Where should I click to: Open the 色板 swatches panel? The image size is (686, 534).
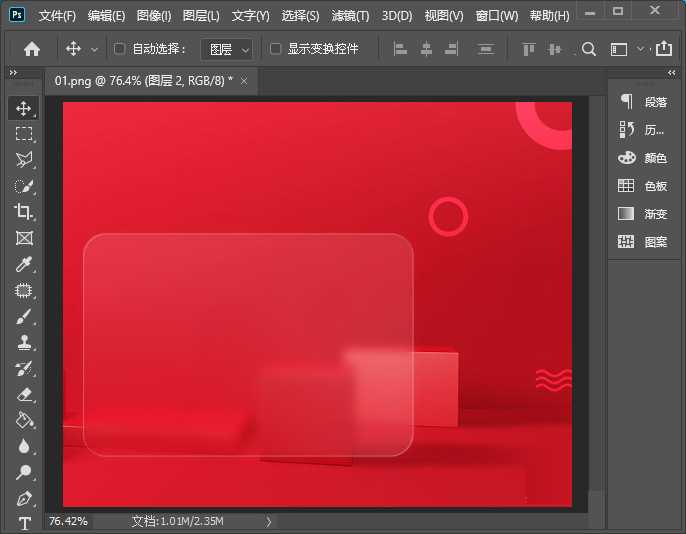click(x=643, y=186)
